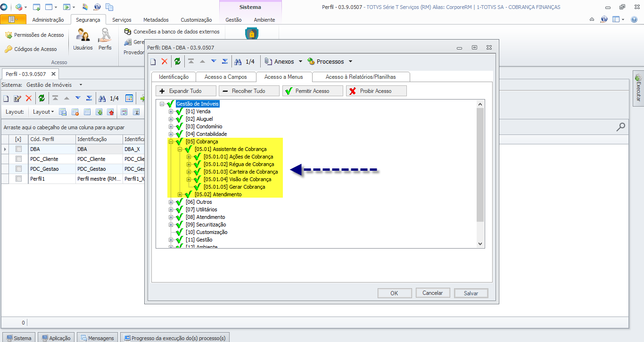Toggle the access check on [06] Outros
This screenshot has height=342, width=644.
tap(179, 202)
